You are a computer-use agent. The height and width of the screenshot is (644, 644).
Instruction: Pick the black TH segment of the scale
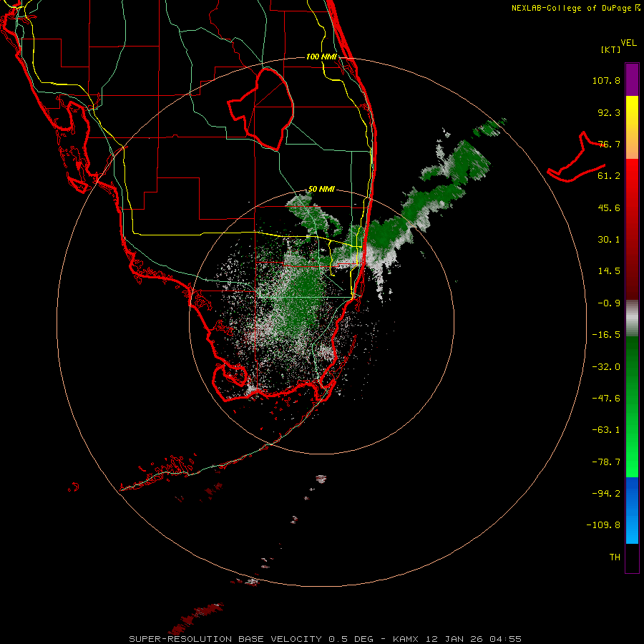632,558
